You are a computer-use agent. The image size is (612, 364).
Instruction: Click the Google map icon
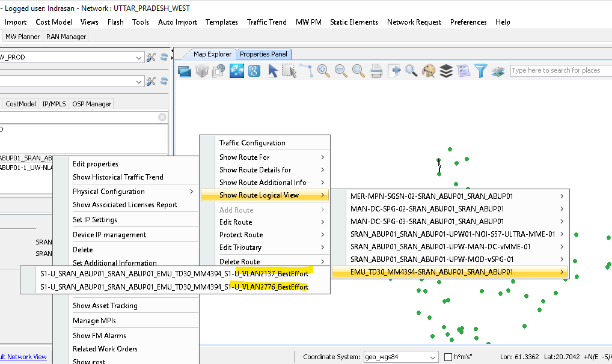(x=254, y=71)
